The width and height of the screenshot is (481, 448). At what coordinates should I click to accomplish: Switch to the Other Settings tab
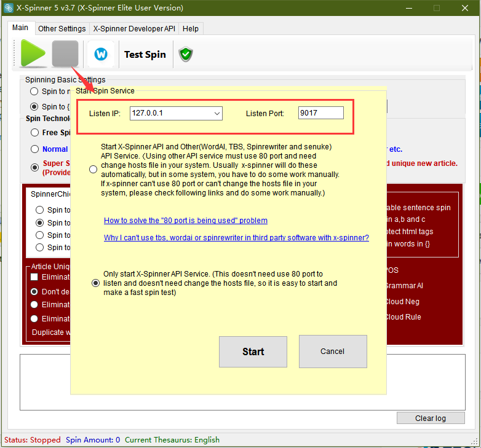(62, 29)
